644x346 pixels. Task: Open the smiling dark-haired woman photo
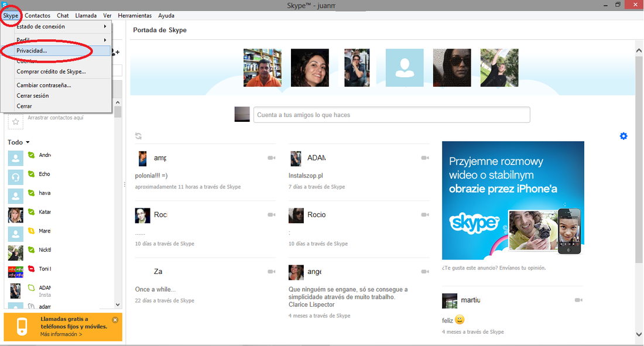pyautogui.click(x=310, y=68)
